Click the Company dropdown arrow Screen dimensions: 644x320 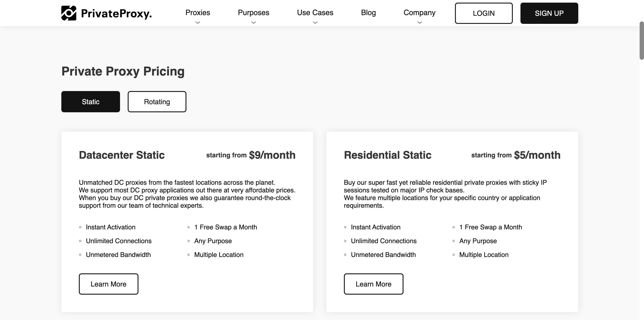pos(419,22)
